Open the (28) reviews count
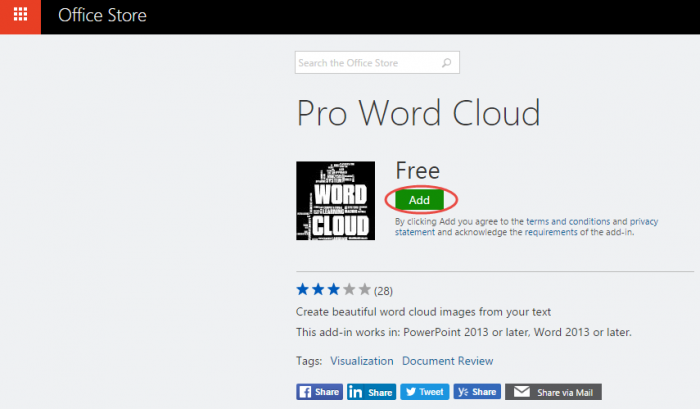 [383, 291]
